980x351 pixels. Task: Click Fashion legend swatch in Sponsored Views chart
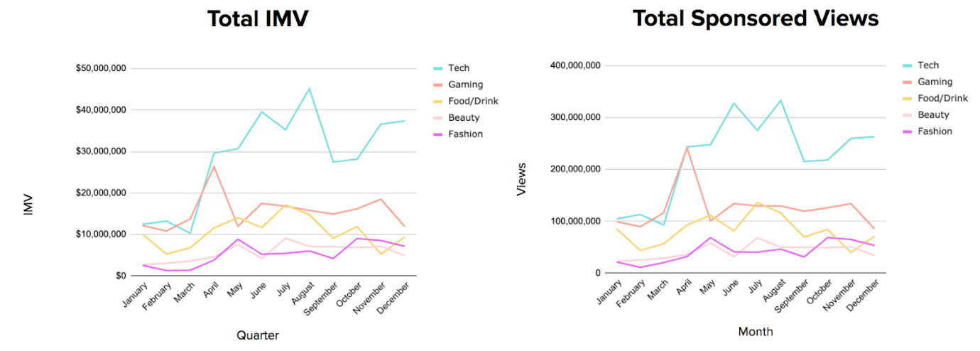pos(908,131)
